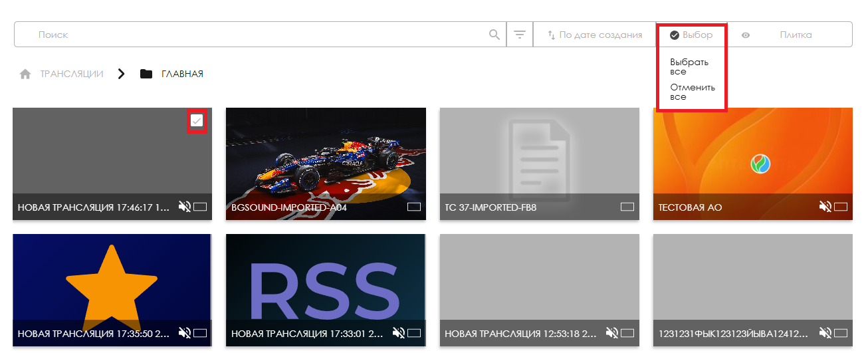Toggle the eye icon view mode
868x353 pixels.
(x=746, y=35)
